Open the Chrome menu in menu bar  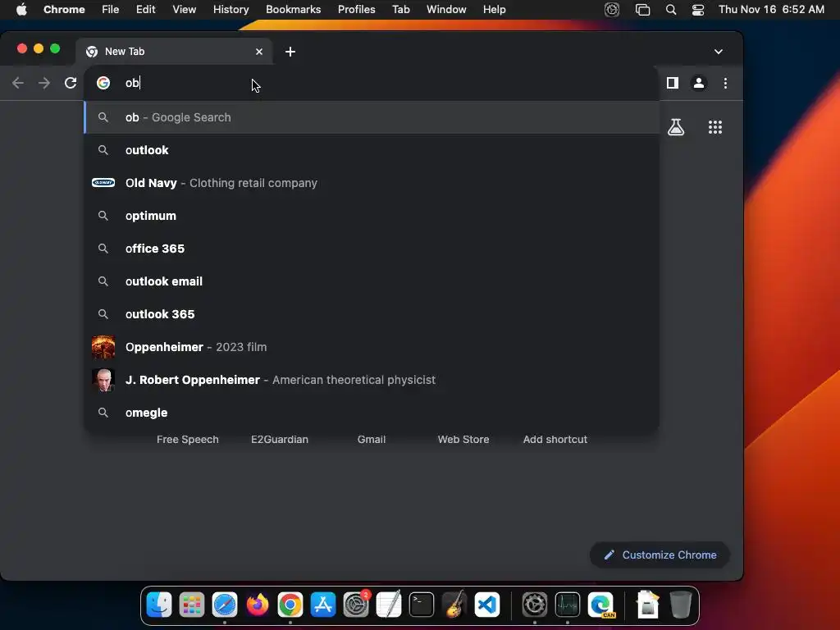coord(64,9)
